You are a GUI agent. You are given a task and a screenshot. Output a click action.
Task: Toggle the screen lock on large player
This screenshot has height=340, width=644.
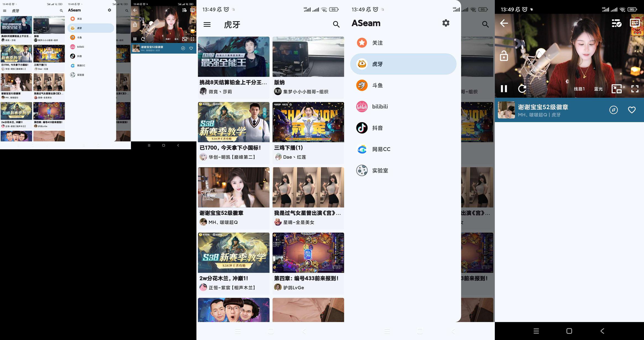(504, 56)
